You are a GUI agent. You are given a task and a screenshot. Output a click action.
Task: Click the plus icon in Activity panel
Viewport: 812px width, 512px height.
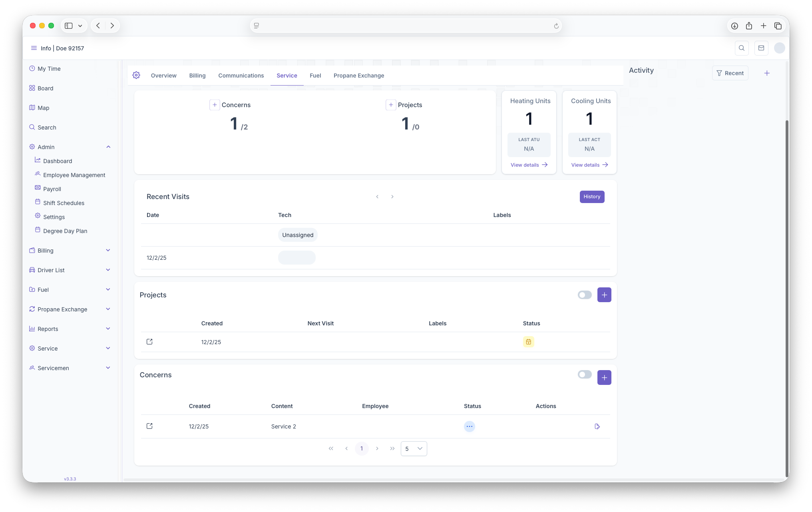click(767, 73)
